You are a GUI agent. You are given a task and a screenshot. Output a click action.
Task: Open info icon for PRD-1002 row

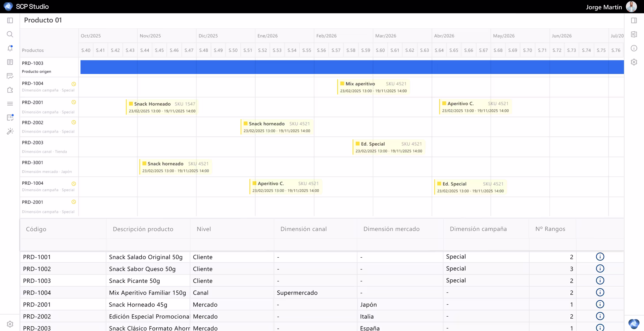point(600,268)
